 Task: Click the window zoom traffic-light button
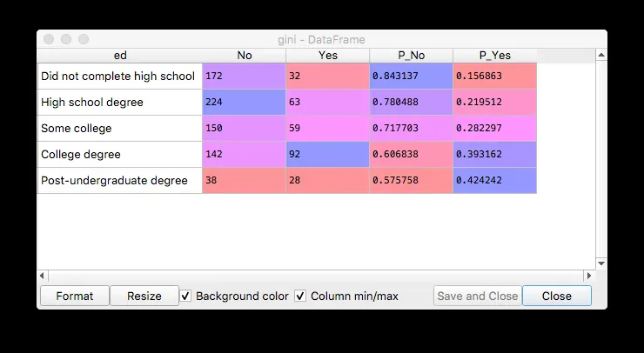point(84,39)
